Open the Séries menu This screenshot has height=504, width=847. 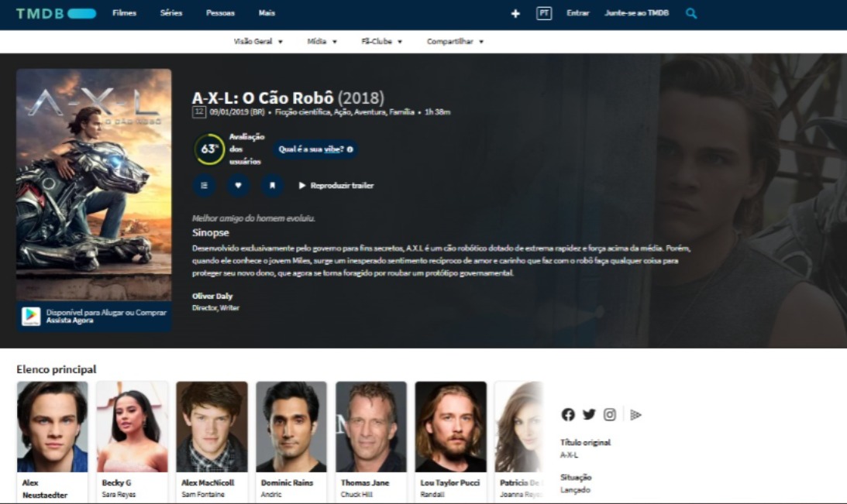(x=171, y=13)
